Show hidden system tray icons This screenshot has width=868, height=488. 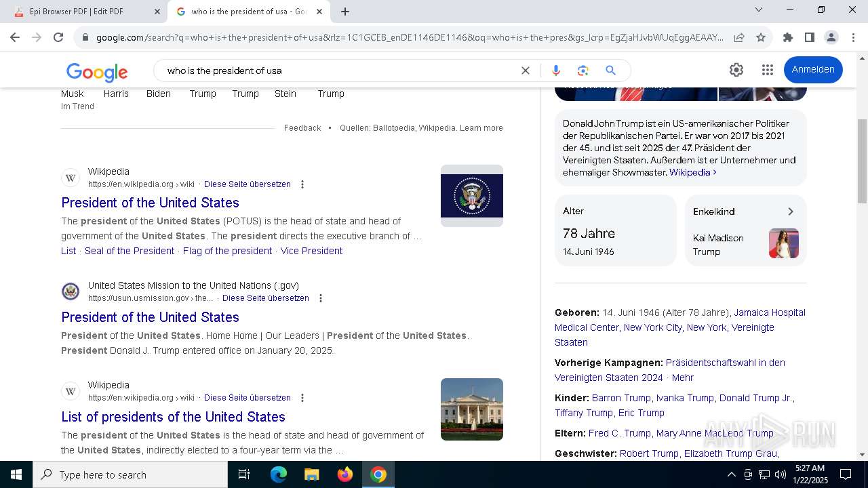[731, 474]
